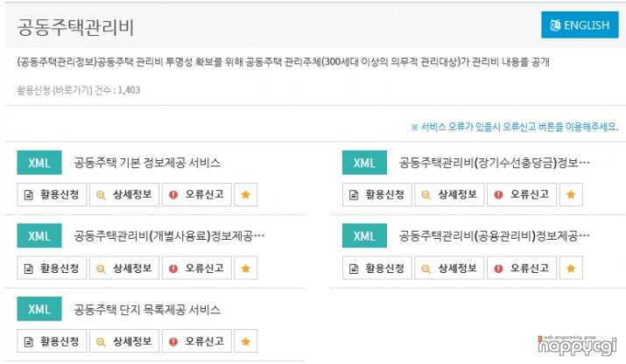Star the 장기수선충당금 service as favorite

(x=571, y=195)
